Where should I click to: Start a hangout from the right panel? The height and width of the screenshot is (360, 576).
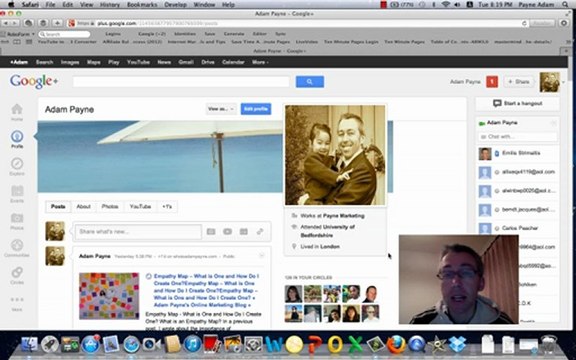518,104
